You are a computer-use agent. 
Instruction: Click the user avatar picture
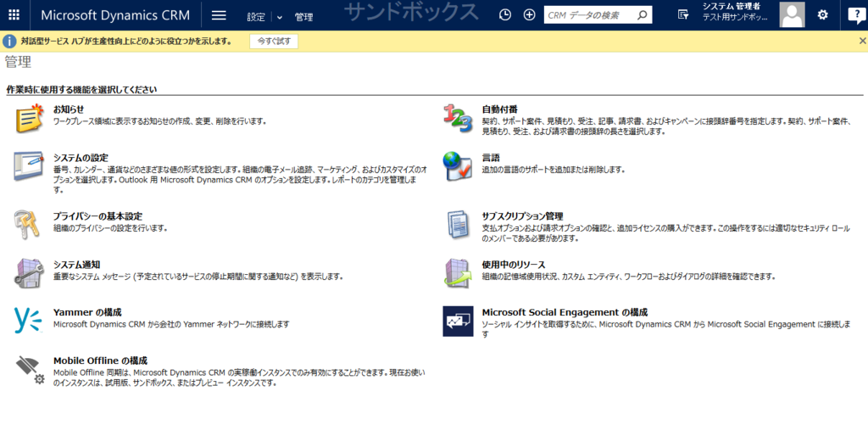tap(793, 14)
